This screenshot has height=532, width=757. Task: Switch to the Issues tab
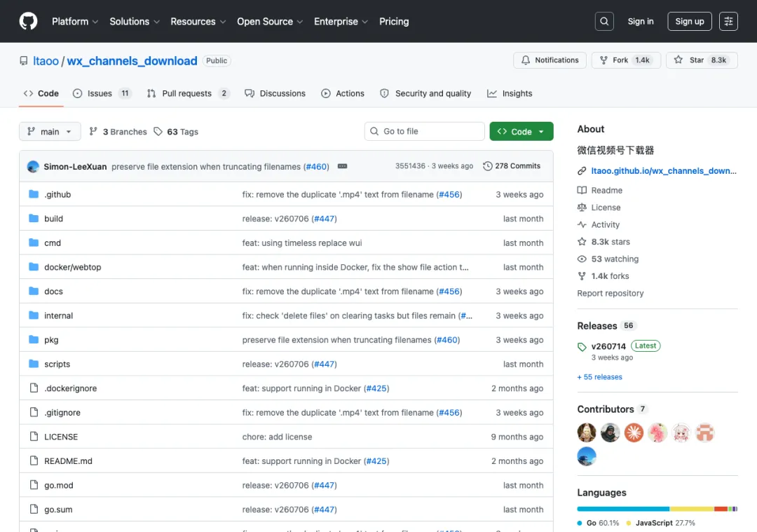click(x=102, y=93)
